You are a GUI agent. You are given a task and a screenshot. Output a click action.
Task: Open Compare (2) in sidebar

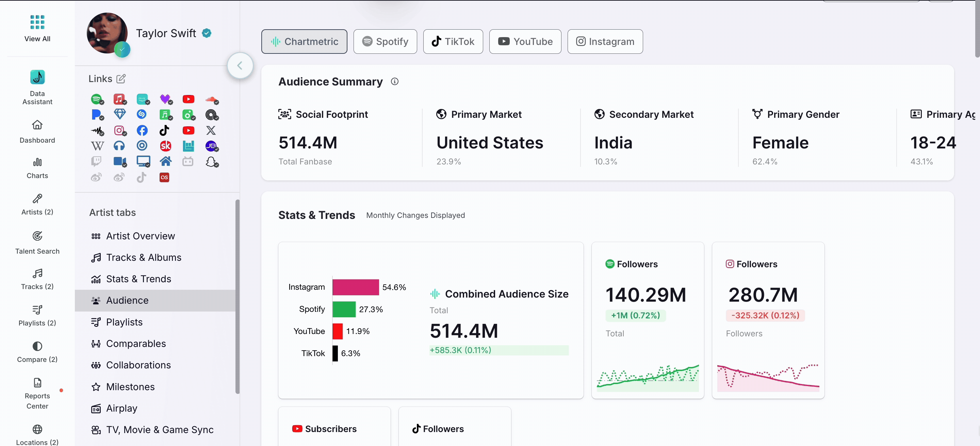click(37, 352)
